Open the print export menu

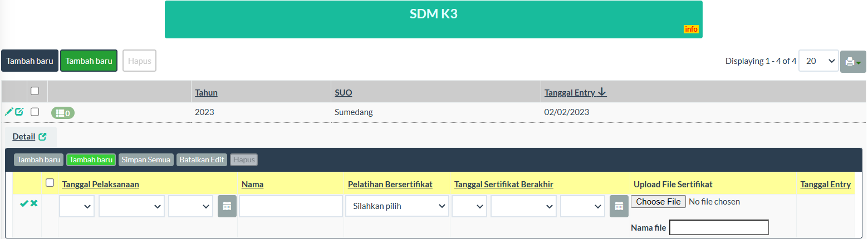click(852, 61)
